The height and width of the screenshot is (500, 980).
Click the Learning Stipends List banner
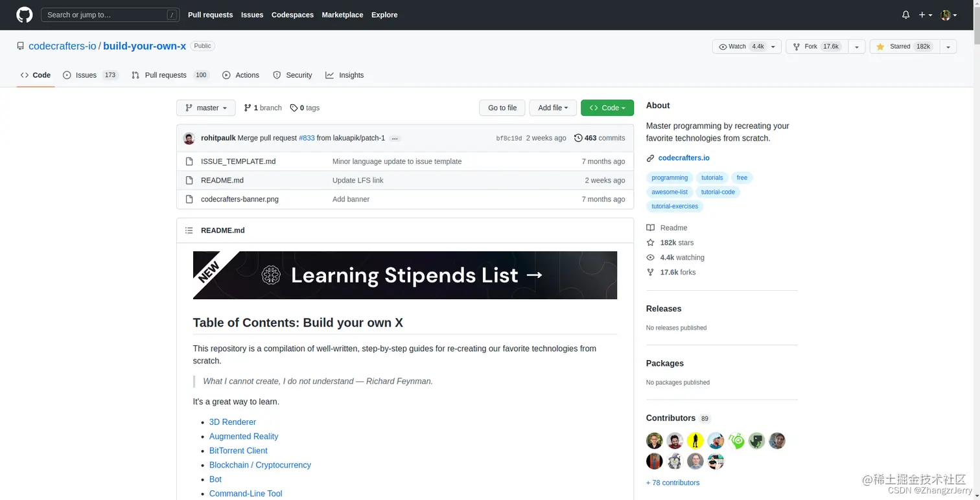click(x=405, y=275)
